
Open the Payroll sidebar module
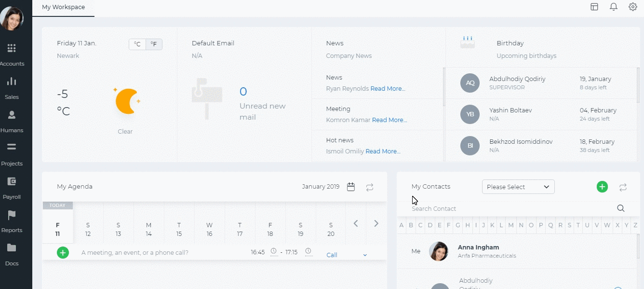click(x=12, y=188)
